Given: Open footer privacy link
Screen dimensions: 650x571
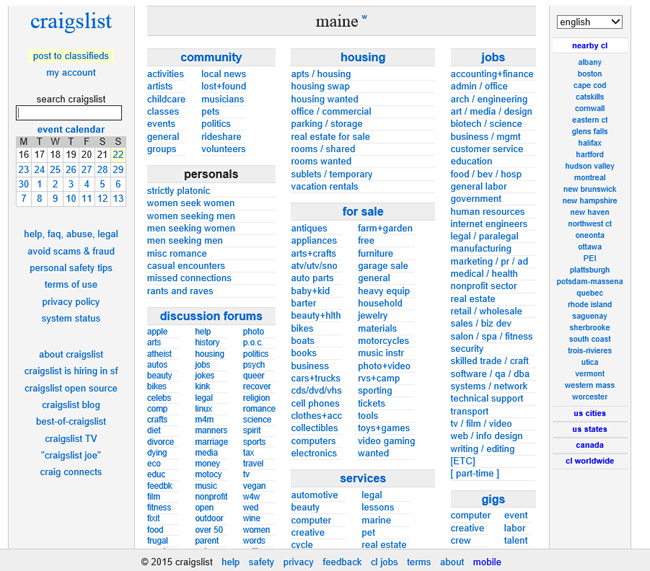Looking at the screenshot, I should coord(298,562).
